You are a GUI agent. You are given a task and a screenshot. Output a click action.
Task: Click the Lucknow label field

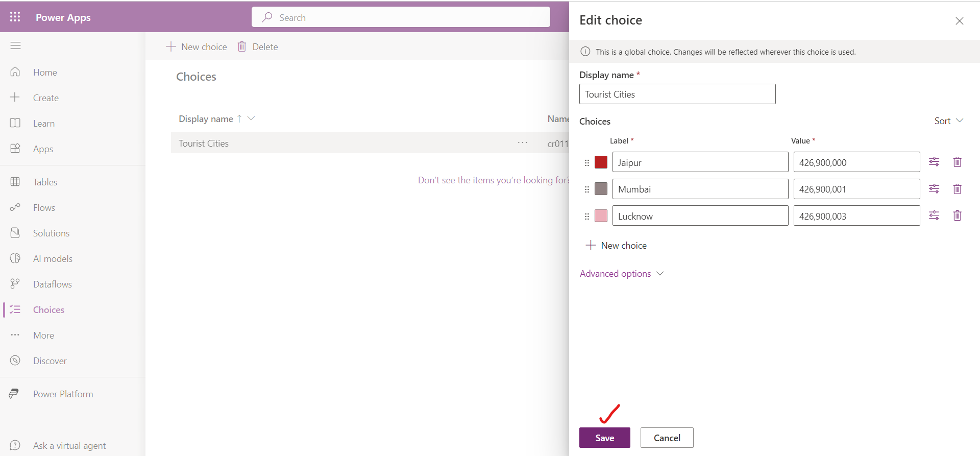pyautogui.click(x=700, y=215)
